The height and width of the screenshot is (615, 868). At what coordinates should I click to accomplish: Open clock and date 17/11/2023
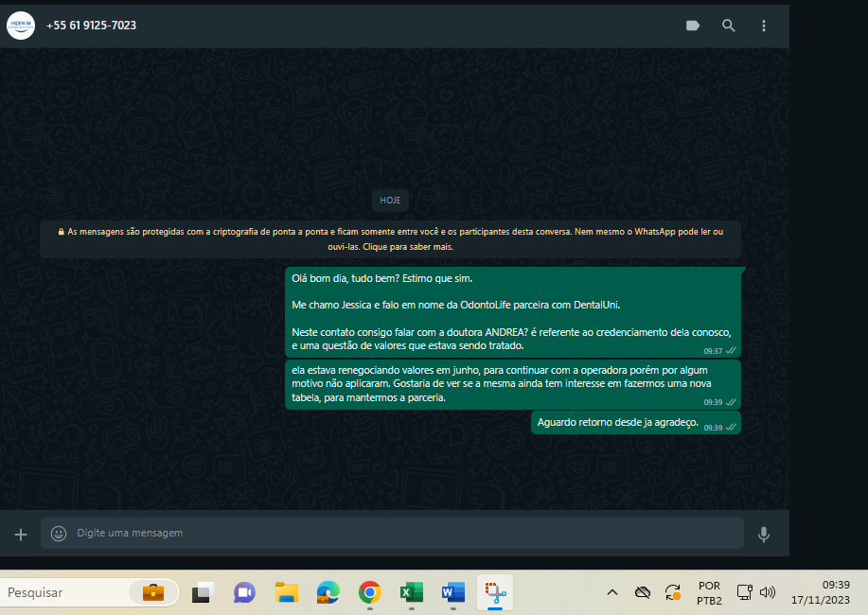[821, 592]
